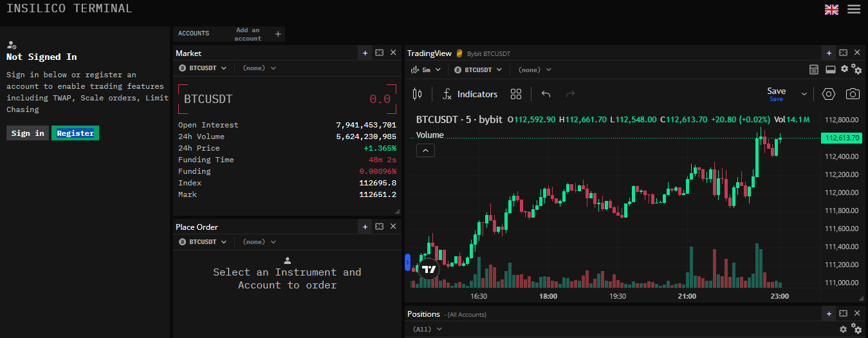Click the 21:00 time axis label

(687, 296)
